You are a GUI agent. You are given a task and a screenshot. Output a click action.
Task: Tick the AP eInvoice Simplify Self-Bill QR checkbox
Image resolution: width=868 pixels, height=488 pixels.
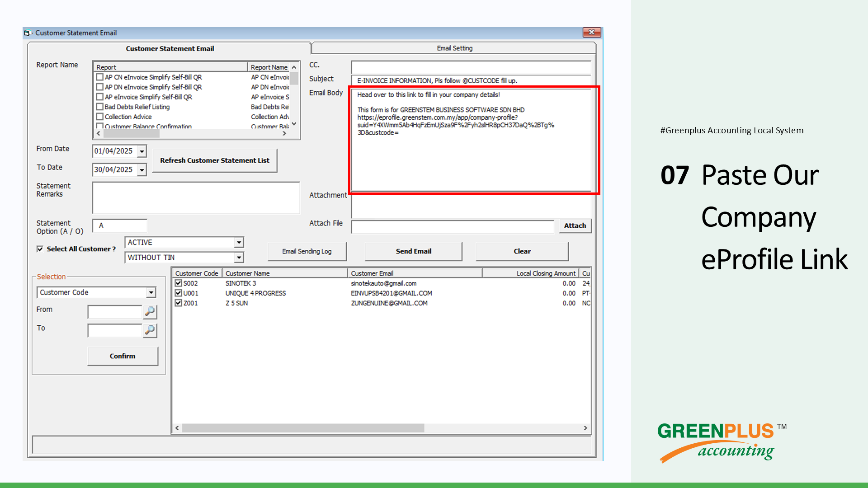[x=100, y=97]
